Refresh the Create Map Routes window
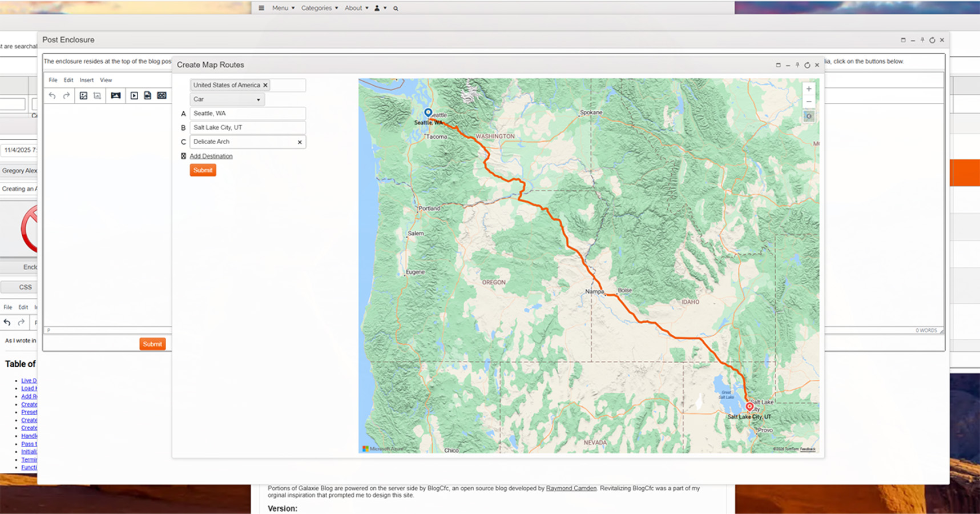This screenshot has width=980, height=514. click(807, 65)
